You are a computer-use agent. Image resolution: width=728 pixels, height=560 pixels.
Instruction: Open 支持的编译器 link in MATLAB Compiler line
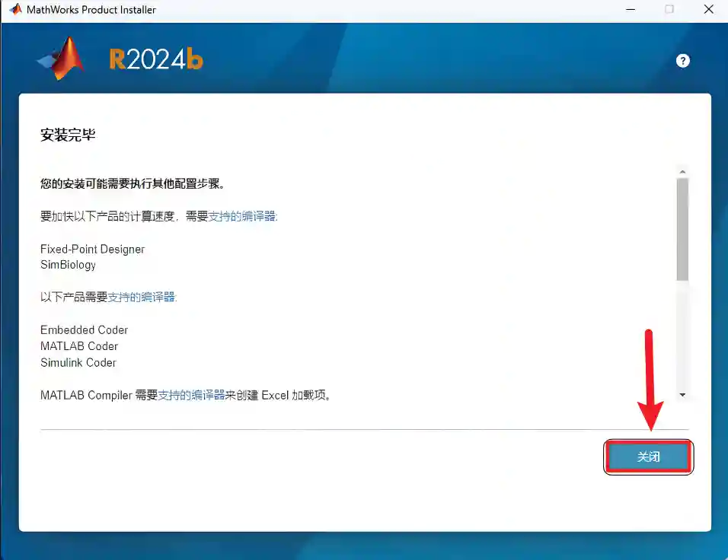pyautogui.click(x=191, y=395)
